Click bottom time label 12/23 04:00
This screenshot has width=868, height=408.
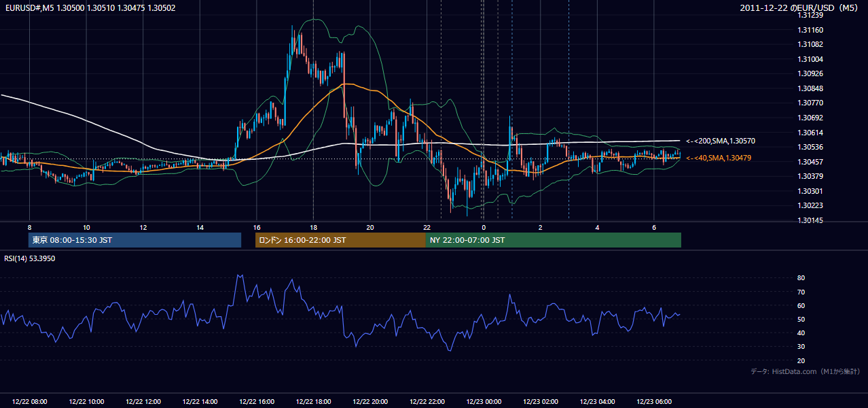tap(596, 402)
